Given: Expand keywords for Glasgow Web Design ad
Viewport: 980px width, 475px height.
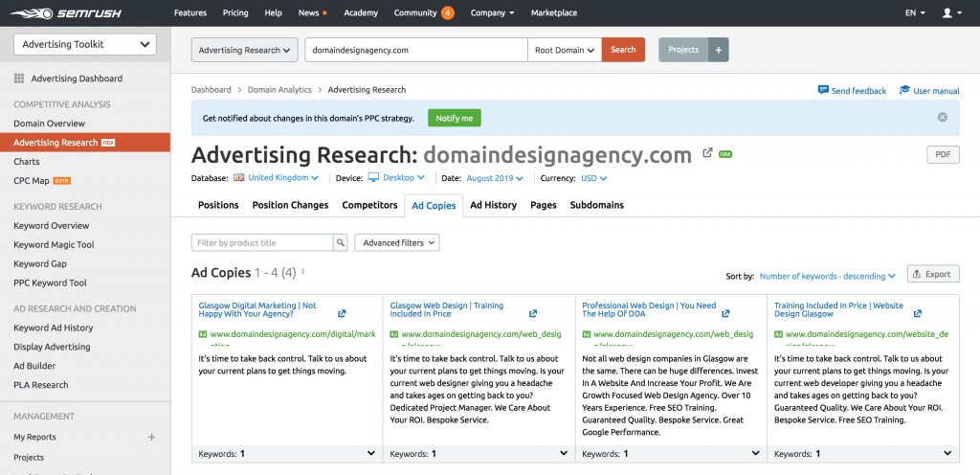Looking at the screenshot, I should 564,453.
